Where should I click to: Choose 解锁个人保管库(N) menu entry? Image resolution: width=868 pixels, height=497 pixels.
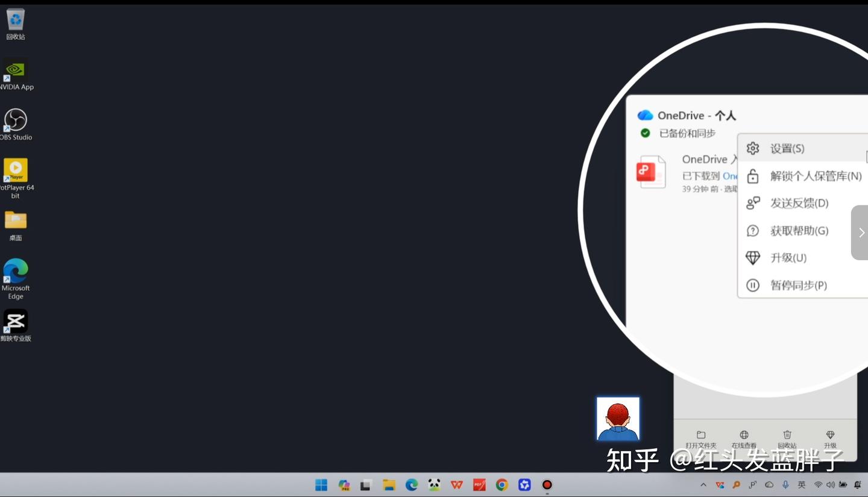click(803, 176)
